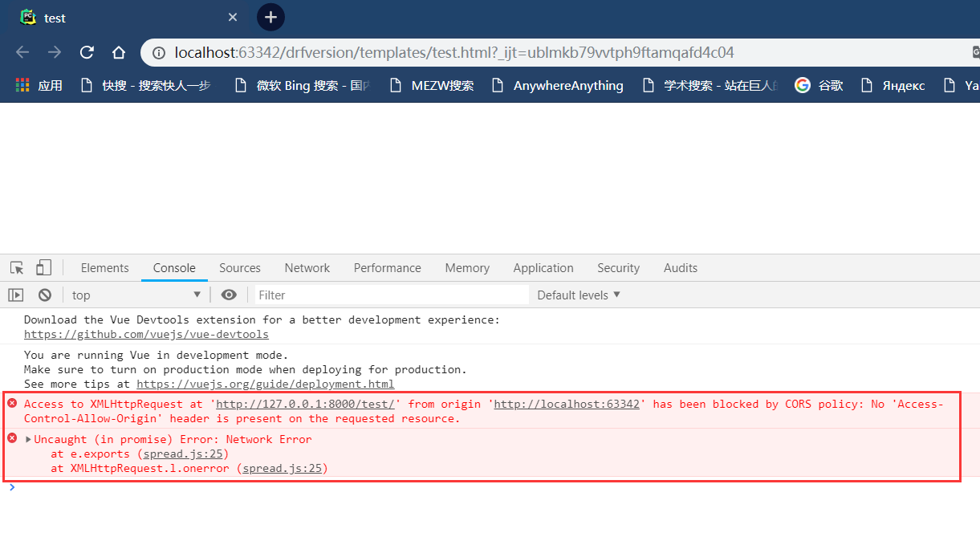Image resolution: width=980 pixels, height=537 pixels.
Task: Switch to the Elements tab
Action: coord(104,268)
